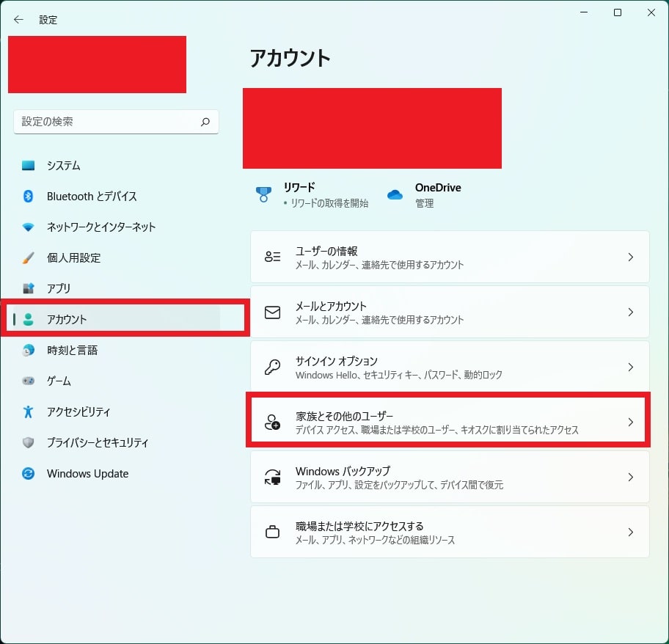669x644 pixels.
Task: Expand the サインイン オプション chevron
Action: (x=631, y=367)
